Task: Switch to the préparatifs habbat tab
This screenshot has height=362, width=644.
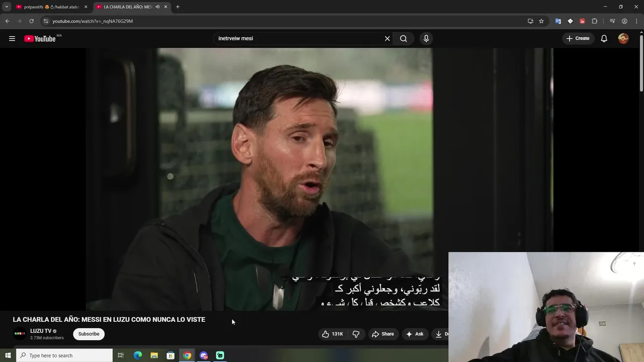Action: (51, 7)
